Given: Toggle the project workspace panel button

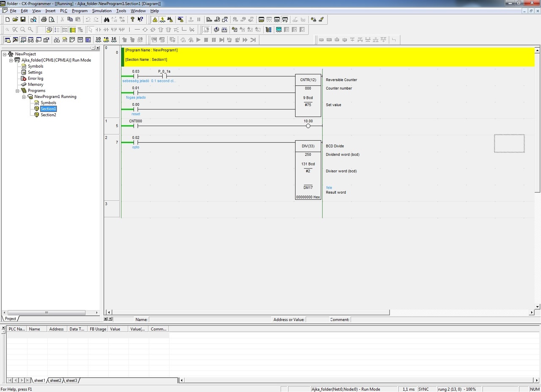Looking at the screenshot, I should 7,40.
